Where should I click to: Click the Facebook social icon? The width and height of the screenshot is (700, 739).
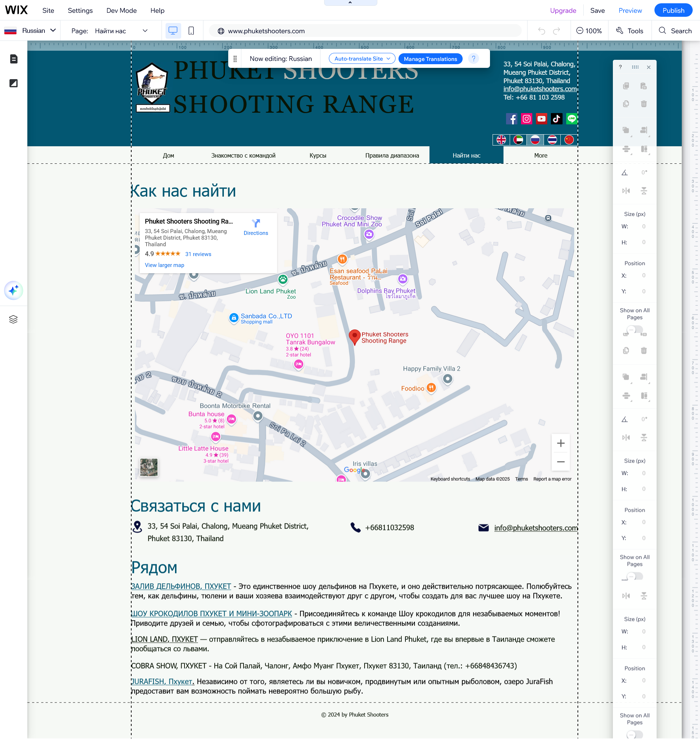tap(512, 119)
